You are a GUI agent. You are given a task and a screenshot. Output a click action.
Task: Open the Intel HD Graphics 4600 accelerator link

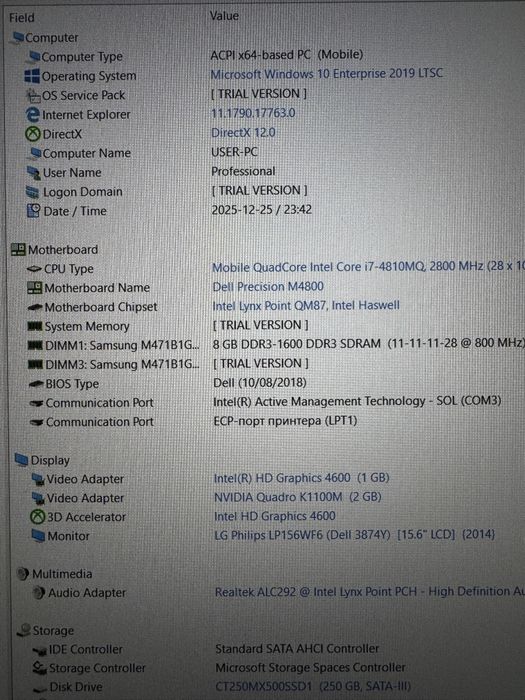point(275,516)
